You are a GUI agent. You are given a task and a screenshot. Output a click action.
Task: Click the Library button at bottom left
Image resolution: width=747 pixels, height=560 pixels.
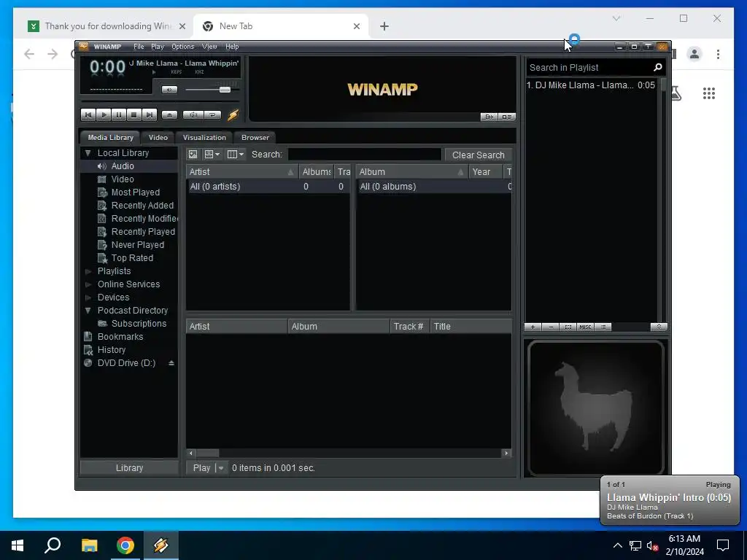[129, 467]
